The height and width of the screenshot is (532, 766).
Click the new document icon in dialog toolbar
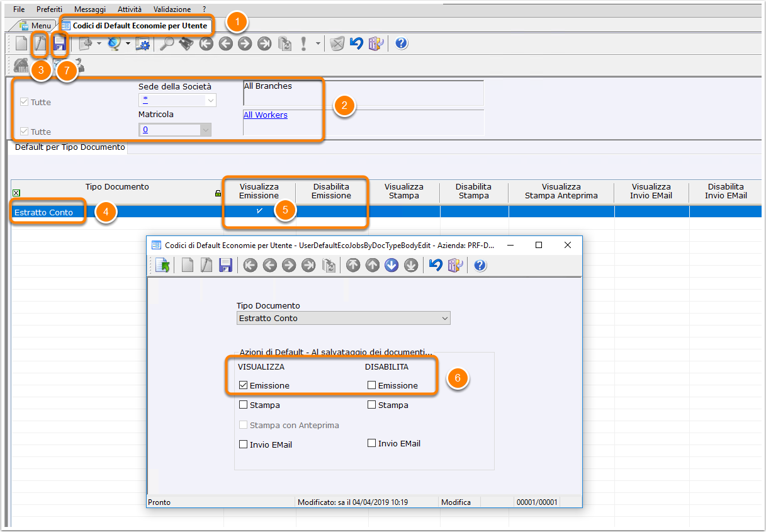point(187,265)
